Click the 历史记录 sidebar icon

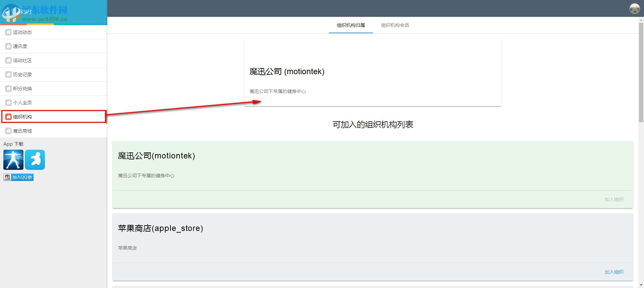point(8,75)
